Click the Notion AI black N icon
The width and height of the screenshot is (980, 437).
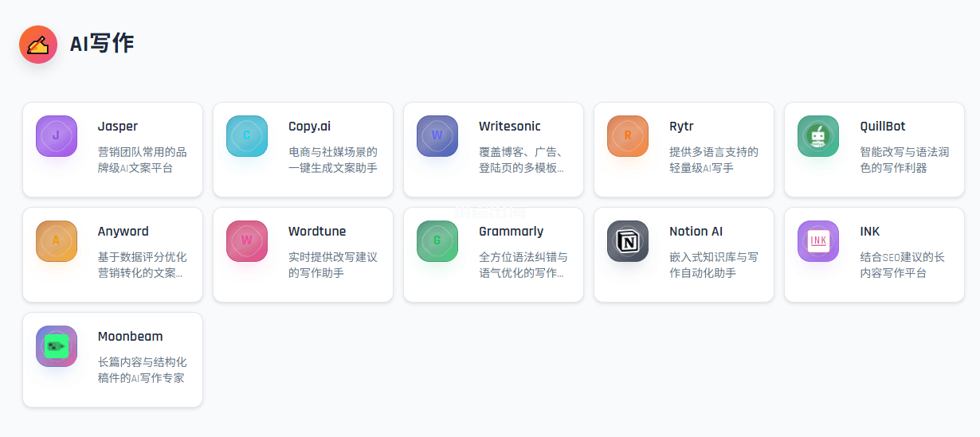click(x=628, y=241)
